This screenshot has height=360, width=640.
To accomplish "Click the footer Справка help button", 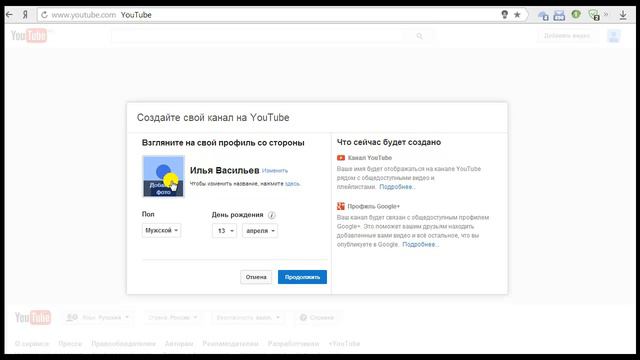I will point(317,318).
